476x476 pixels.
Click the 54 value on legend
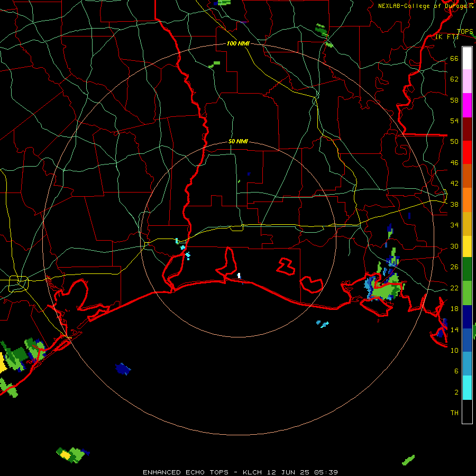pos(454,121)
